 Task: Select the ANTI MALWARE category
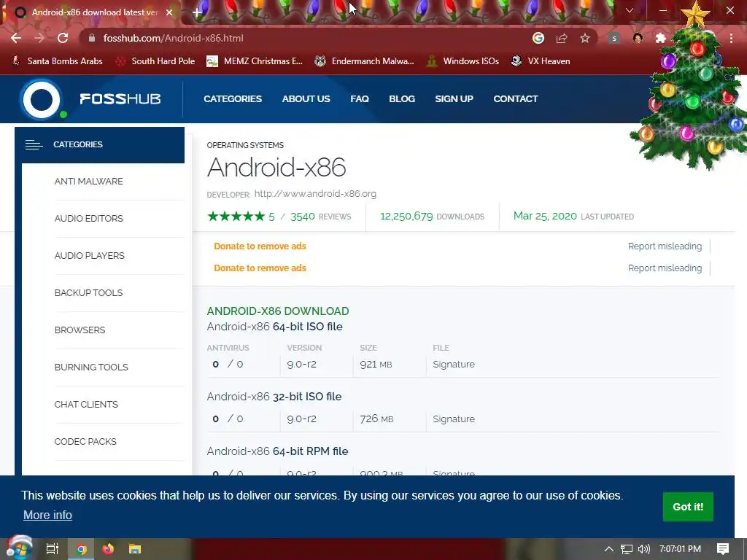88,182
